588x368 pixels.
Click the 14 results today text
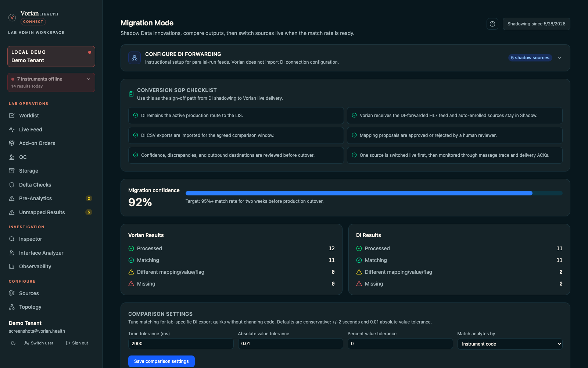tap(27, 86)
